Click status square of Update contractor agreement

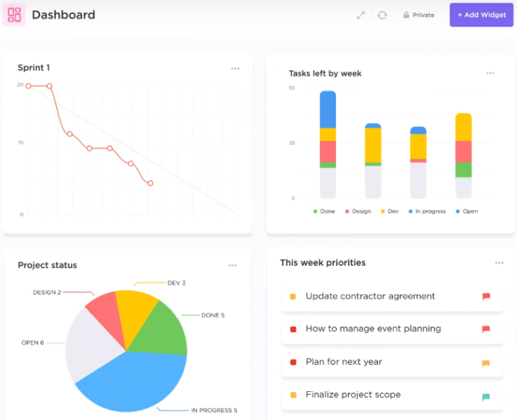pos(292,297)
